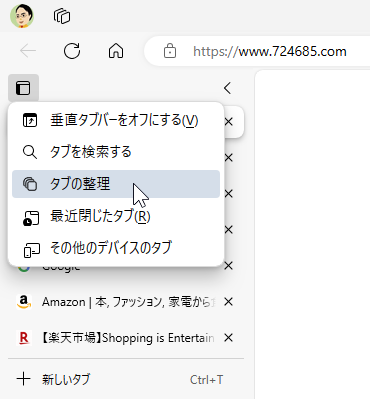Viewport: 370px width, 399px height.
Task: Choose タブを検索する from the menu
Action: coord(116,152)
